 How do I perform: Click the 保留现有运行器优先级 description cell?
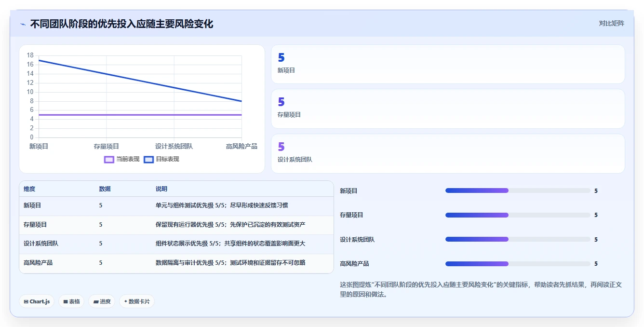tap(230, 225)
